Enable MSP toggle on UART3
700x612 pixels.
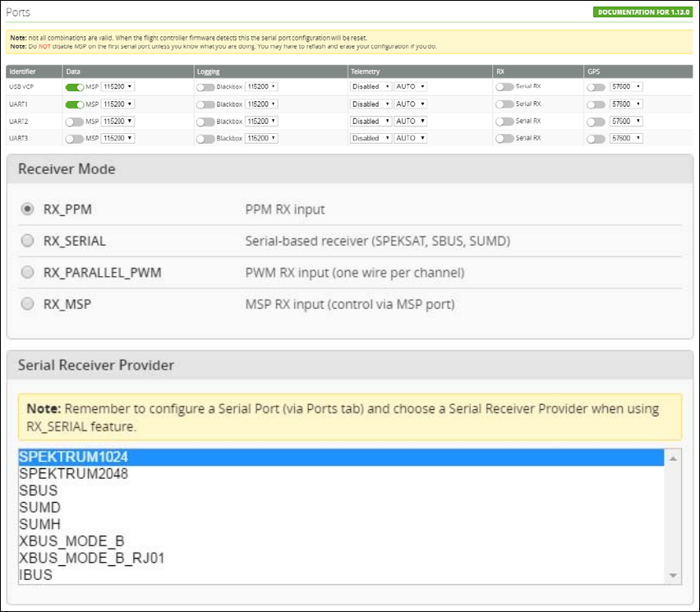74,139
